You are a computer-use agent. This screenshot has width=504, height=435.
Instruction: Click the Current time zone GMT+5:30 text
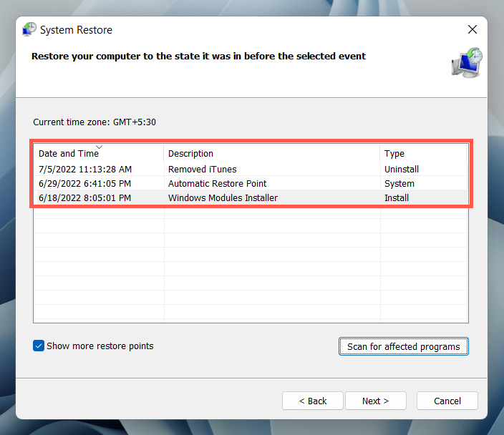point(94,122)
